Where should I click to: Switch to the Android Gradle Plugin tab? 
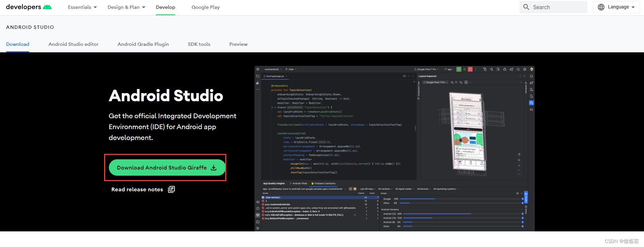click(x=143, y=44)
